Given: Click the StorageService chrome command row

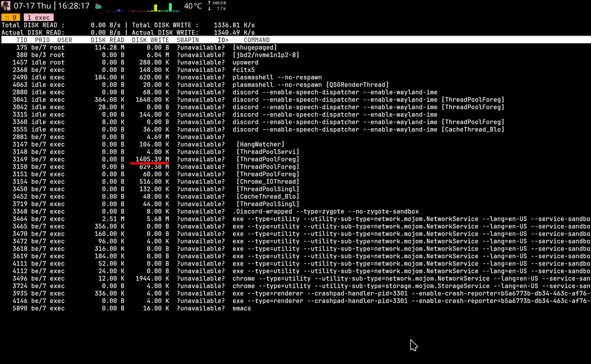Looking at the screenshot, I should (411, 286).
